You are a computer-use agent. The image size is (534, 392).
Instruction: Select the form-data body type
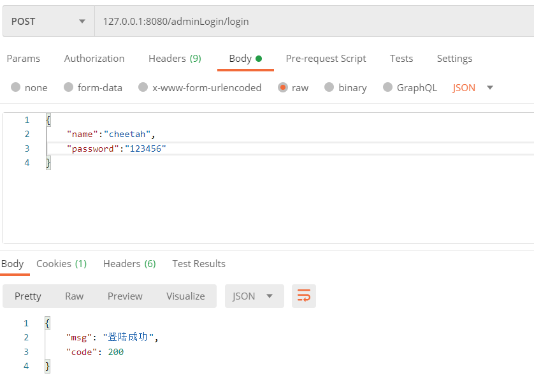click(x=92, y=87)
